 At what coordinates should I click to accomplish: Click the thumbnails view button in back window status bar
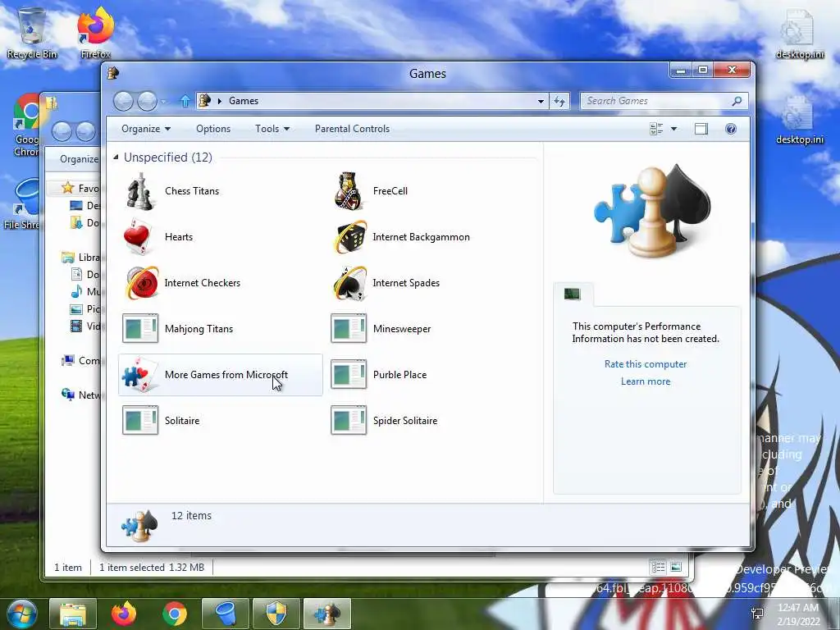(676, 567)
